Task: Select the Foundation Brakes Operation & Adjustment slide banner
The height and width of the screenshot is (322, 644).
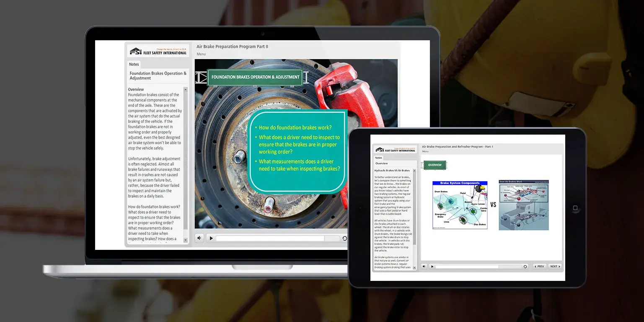Action: click(255, 77)
